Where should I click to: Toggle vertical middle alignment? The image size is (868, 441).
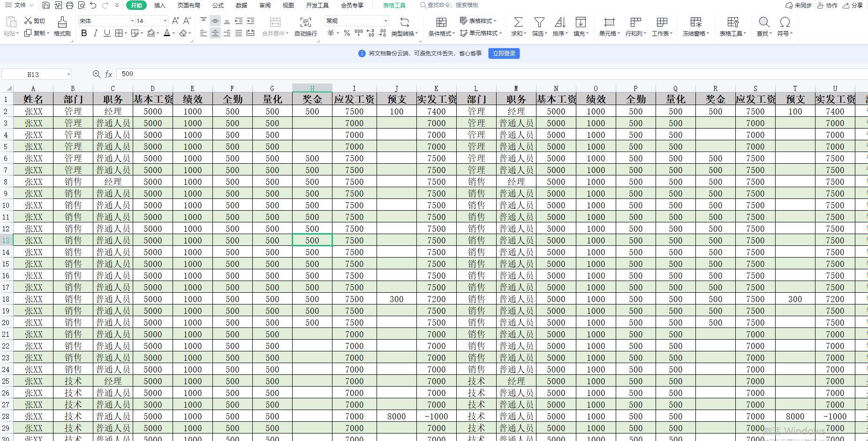coord(215,21)
